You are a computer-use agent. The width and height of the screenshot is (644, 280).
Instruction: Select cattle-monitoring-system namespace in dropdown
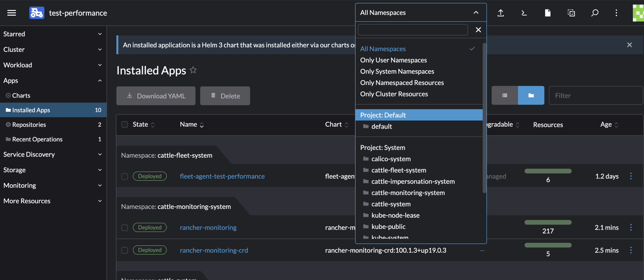click(x=419, y=192)
